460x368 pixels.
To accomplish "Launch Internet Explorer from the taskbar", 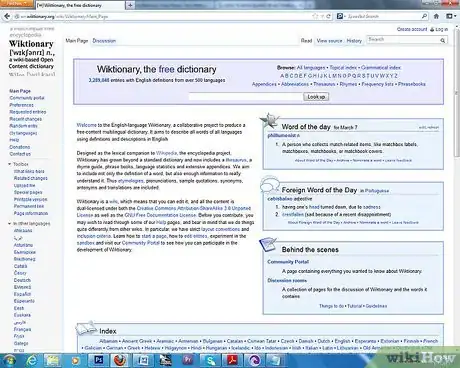I will (32, 360).
